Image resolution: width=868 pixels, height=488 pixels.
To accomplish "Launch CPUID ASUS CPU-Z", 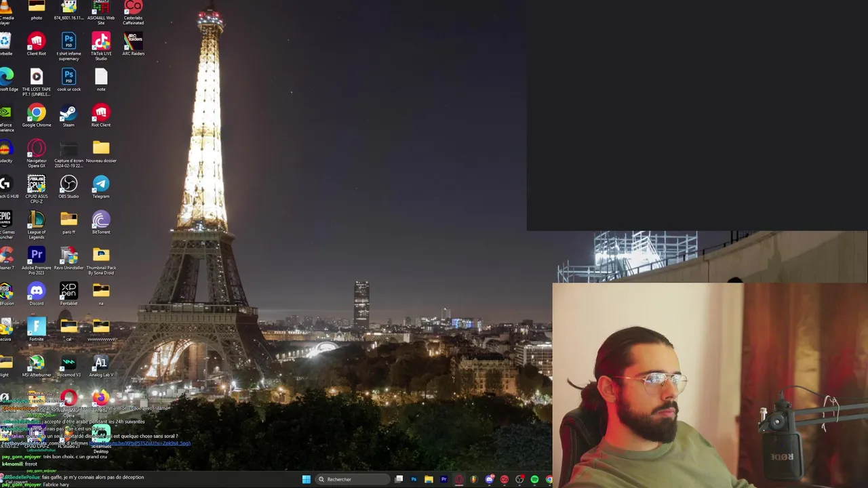I will pos(37,190).
